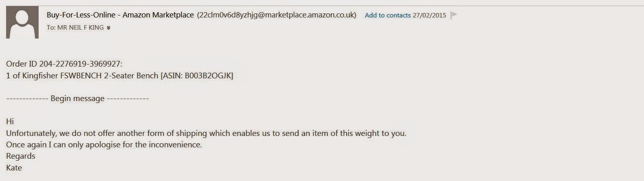Flag this message with the flag icon
644x181 pixels.
454,15
